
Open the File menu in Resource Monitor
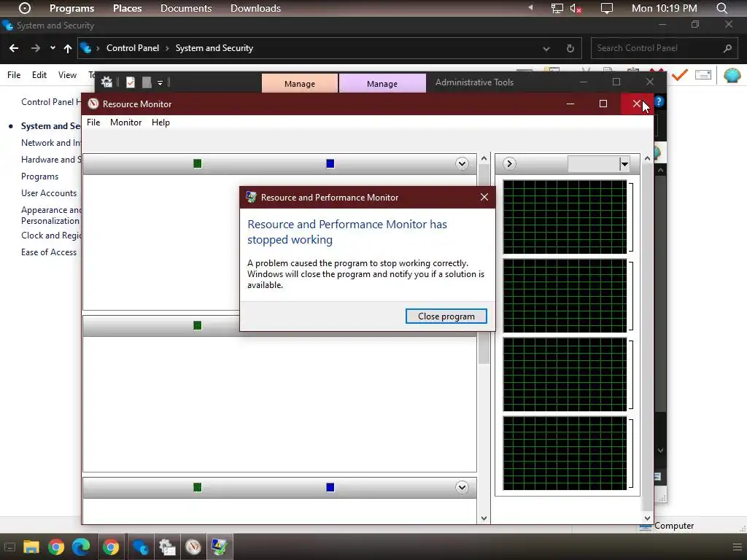(93, 122)
